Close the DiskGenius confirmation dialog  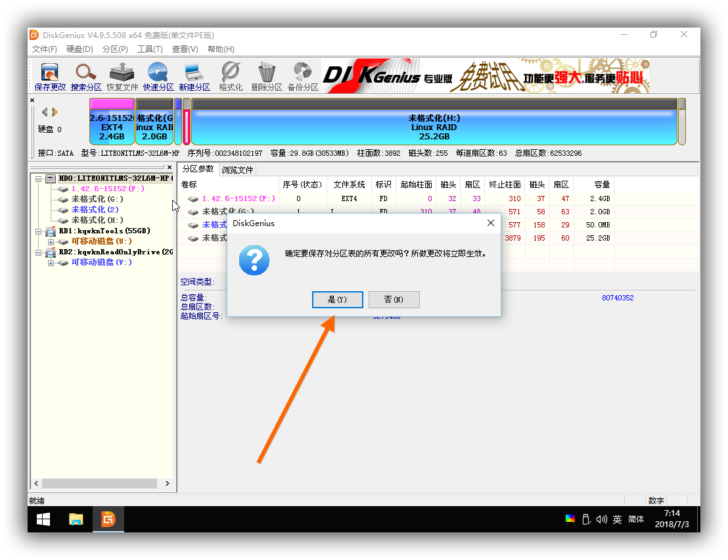[490, 223]
